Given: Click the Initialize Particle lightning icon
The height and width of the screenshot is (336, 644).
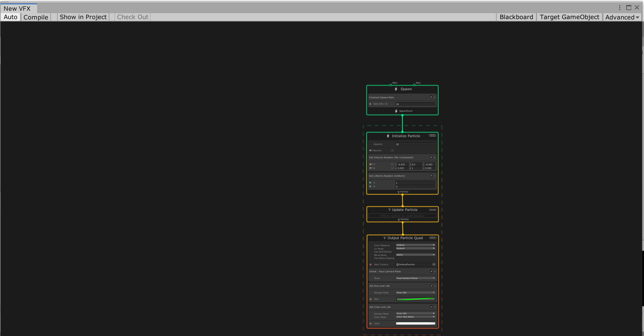Looking at the screenshot, I should coord(388,136).
